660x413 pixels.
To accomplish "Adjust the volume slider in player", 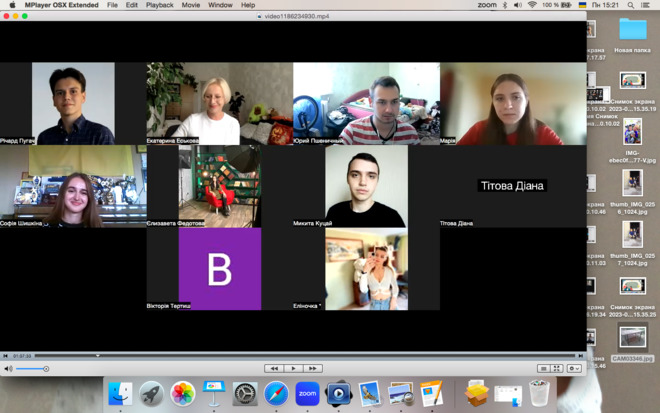I will coord(32,369).
